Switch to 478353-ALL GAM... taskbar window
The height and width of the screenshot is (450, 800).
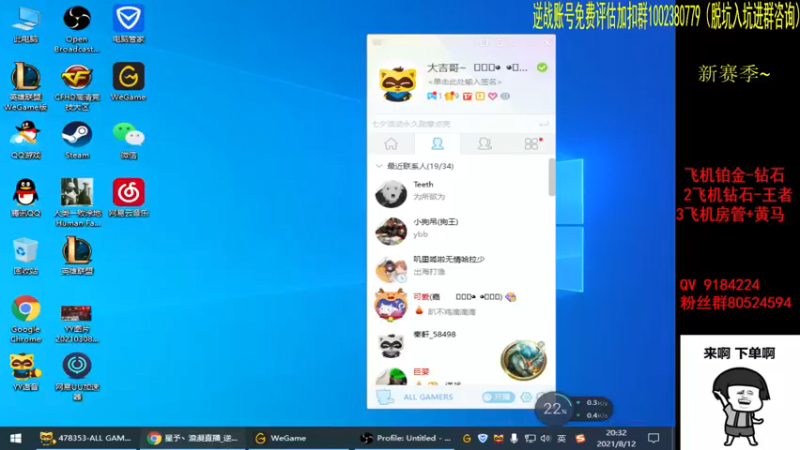(86, 438)
